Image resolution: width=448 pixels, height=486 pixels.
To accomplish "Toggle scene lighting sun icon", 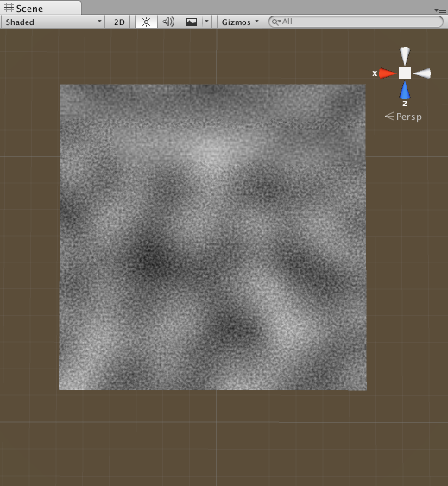I will 146,22.
